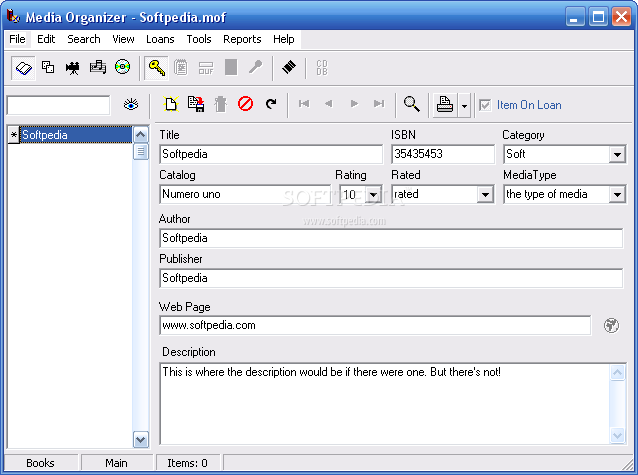
Task: Go to the first record
Action: 304,104
